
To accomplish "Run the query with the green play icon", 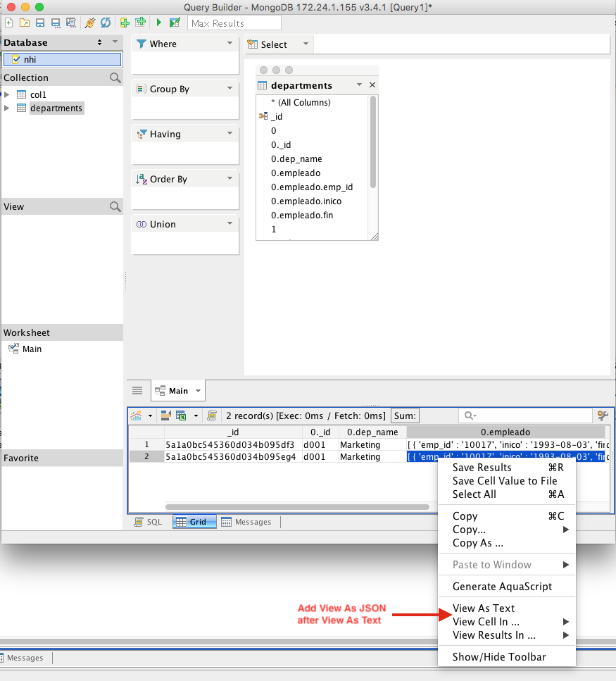I will coord(159,23).
